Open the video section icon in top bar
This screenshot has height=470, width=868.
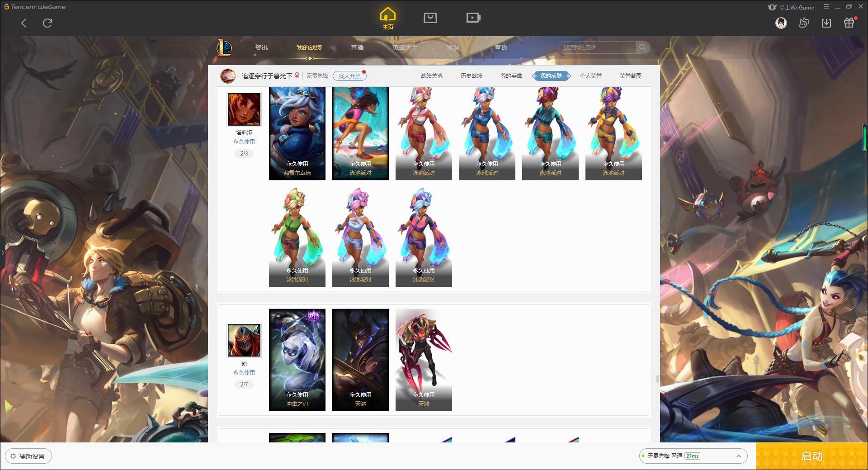click(x=473, y=18)
